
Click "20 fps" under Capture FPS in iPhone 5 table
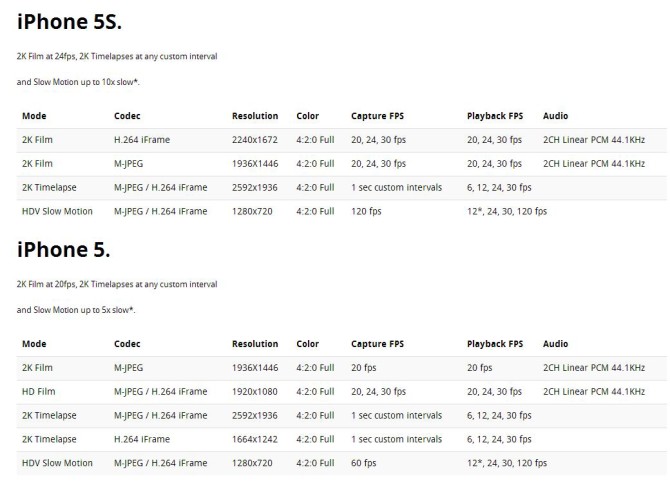[x=364, y=368]
